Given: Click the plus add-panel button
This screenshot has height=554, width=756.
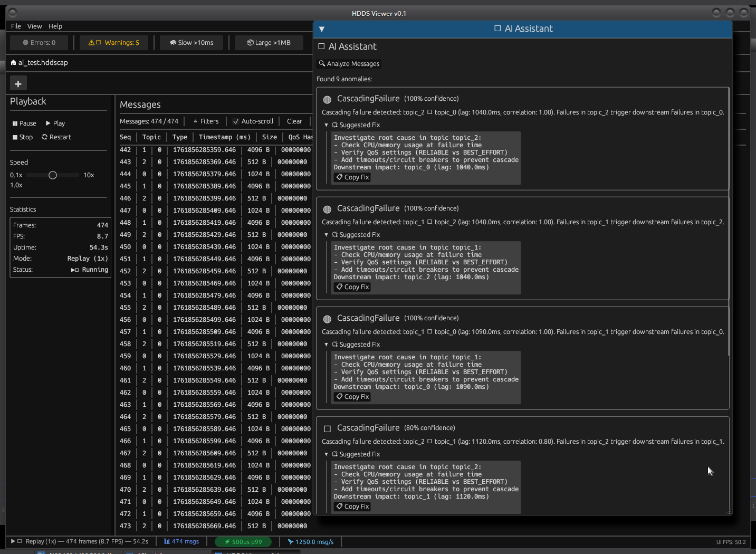Looking at the screenshot, I should click(18, 83).
